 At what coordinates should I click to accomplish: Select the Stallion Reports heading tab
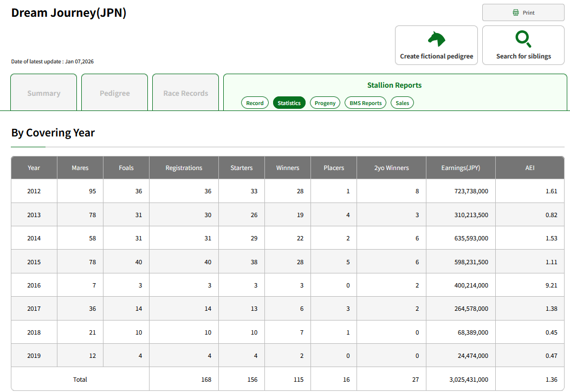pos(394,86)
